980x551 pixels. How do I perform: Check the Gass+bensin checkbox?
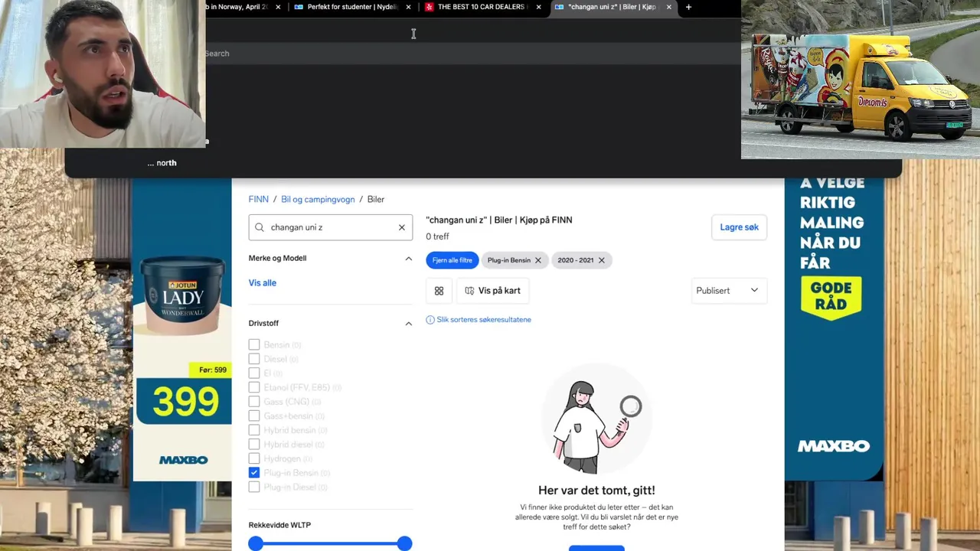coord(254,416)
